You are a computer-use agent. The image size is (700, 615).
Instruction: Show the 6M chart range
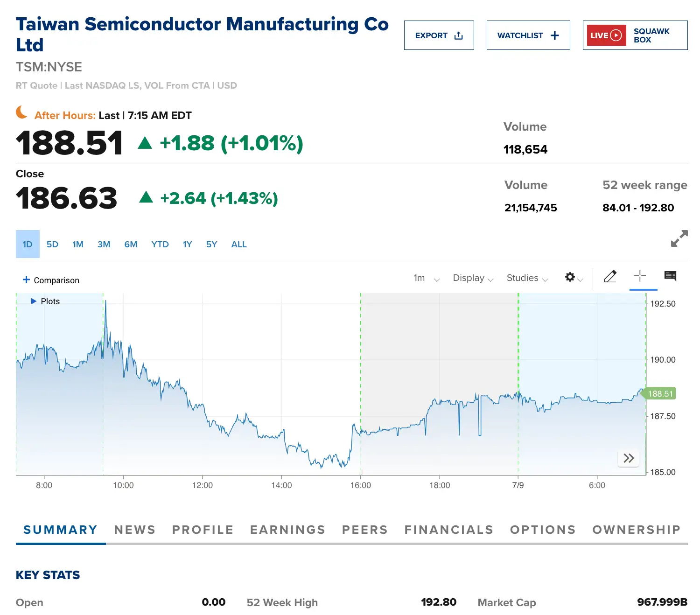[x=131, y=245]
